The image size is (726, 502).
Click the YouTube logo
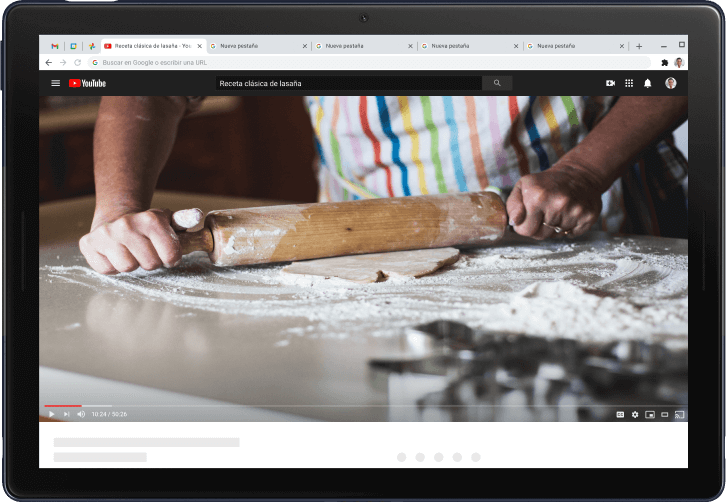pyautogui.click(x=87, y=83)
